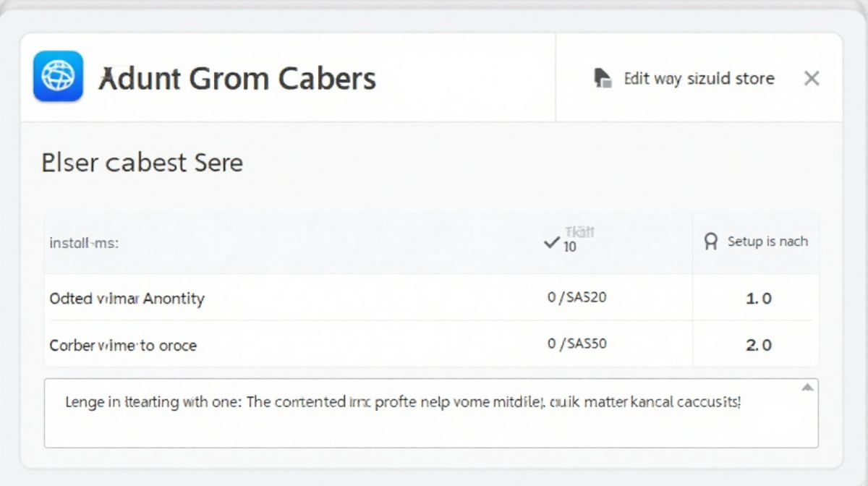This screenshot has height=486, width=868.
Task: Click the Plser cabest Sere heading
Action: [142, 162]
